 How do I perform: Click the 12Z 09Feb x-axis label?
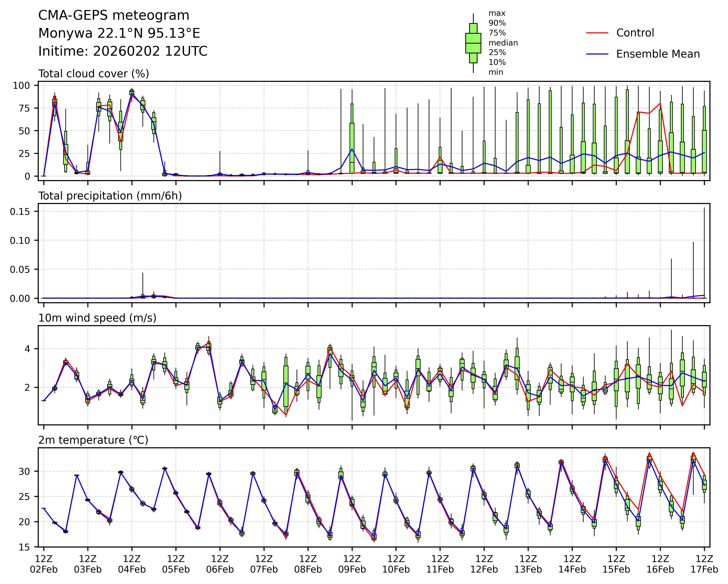tap(352, 564)
